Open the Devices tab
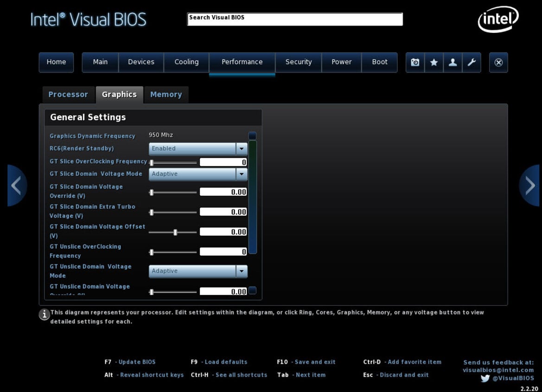Image resolution: width=542 pixels, height=392 pixels. click(141, 62)
